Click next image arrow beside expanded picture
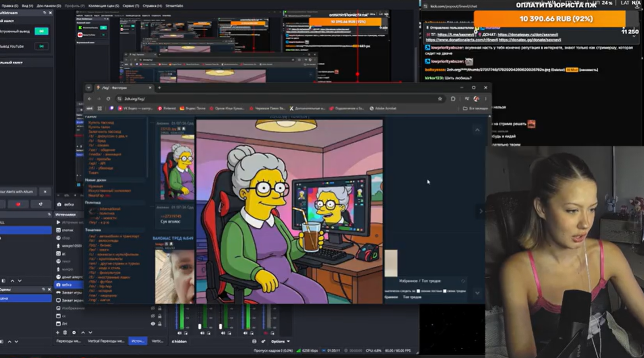 click(x=481, y=211)
